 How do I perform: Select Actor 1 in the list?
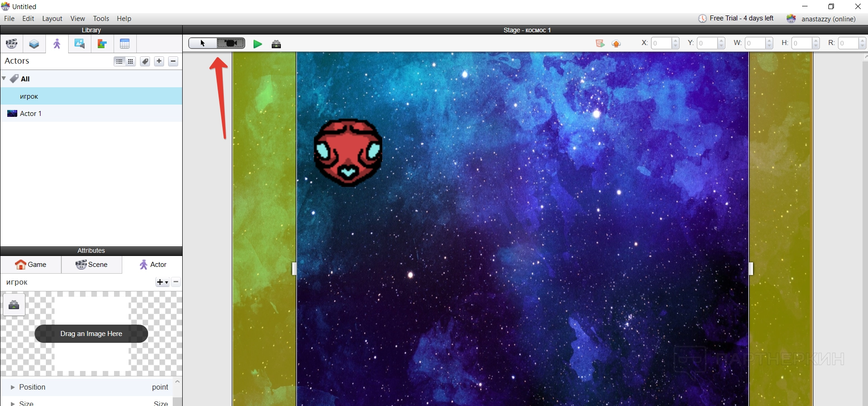coord(91,114)
